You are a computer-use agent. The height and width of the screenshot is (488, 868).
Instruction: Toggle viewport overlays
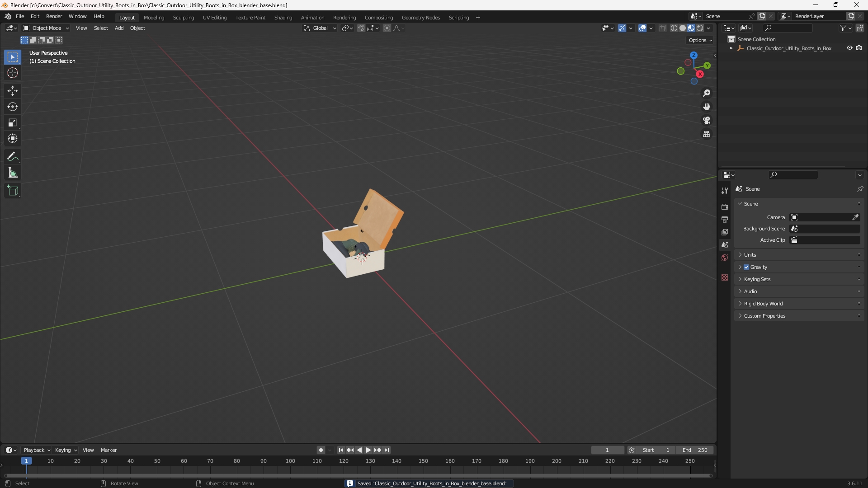(642, 28)
